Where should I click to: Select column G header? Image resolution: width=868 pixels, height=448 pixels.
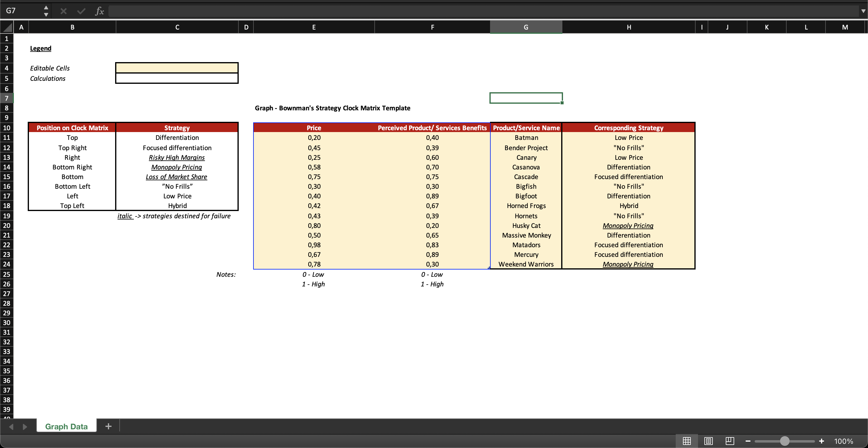526,27
